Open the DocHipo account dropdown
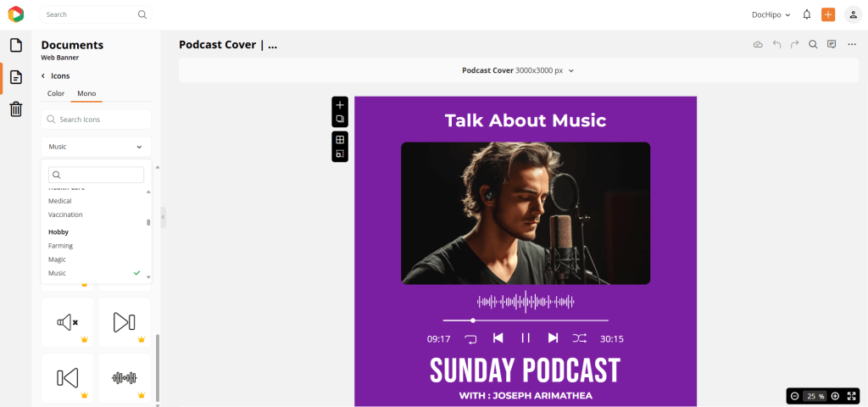Image resolution: width=868 pixels, height=407 pixels. (771, 14)
